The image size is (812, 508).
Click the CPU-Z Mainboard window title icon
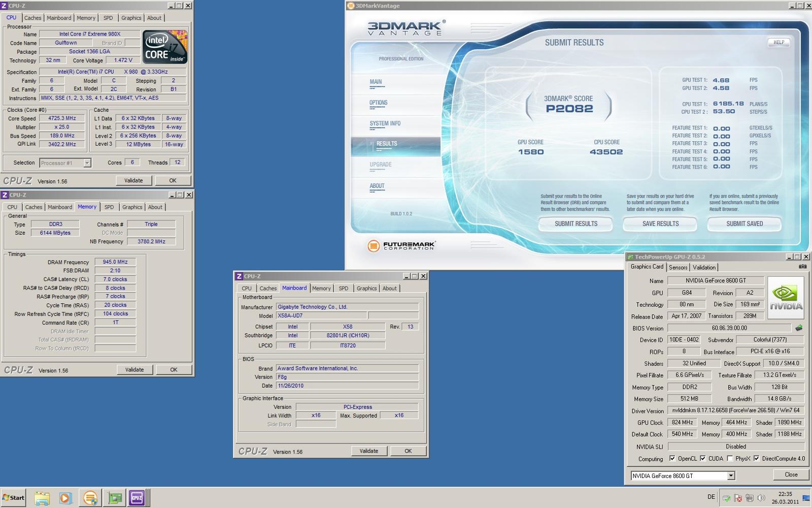[x=239, y=276]
